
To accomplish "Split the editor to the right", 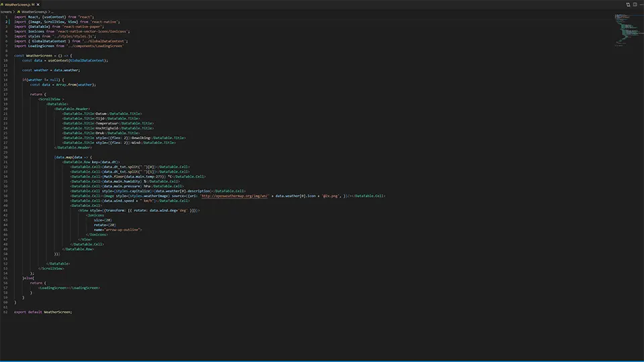I will pyautogui.click(x=635, y=5).
